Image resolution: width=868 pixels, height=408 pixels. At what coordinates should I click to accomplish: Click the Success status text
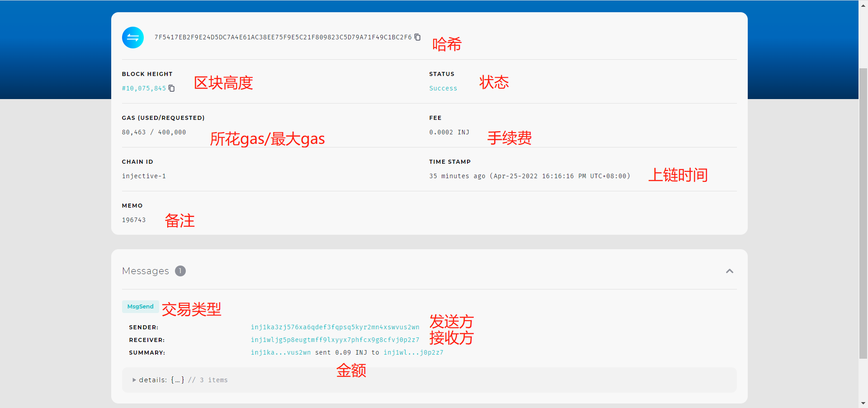(443, 89)
